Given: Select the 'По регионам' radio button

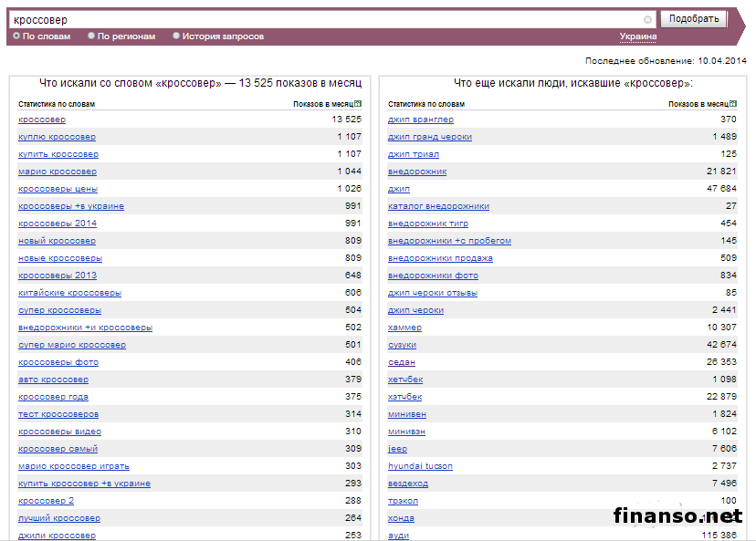Looking at the screenshot, I should [91, 36].
